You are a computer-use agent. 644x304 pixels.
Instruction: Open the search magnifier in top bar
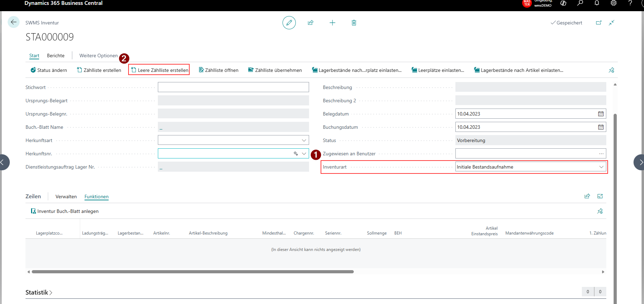tap(580, 3)
